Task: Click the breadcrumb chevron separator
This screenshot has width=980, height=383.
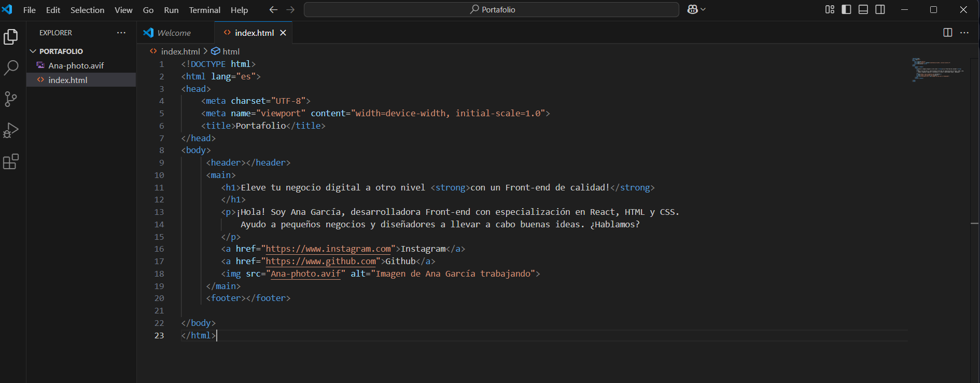Action: pyautogui.click(x=205, y=51)
